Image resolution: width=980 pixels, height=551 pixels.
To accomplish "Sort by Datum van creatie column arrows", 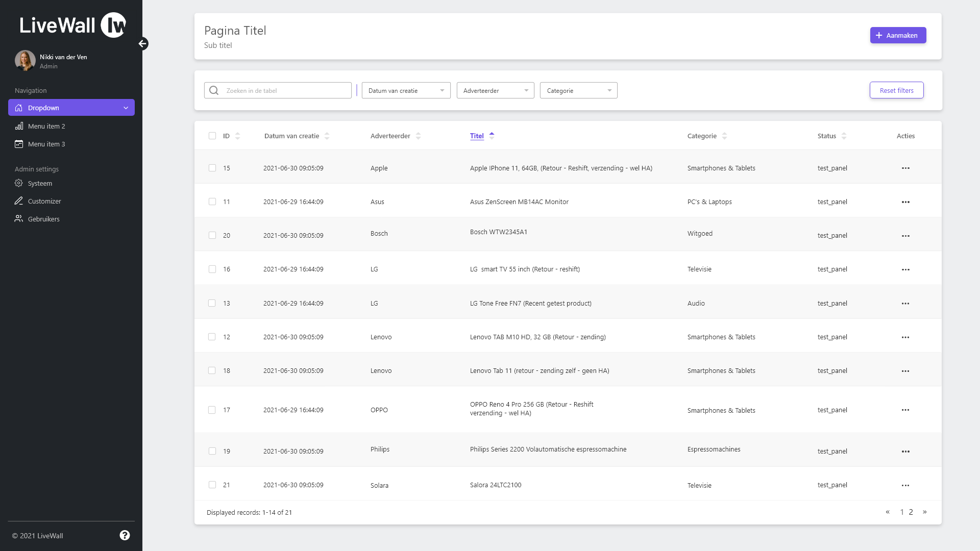I will (327, 136).
